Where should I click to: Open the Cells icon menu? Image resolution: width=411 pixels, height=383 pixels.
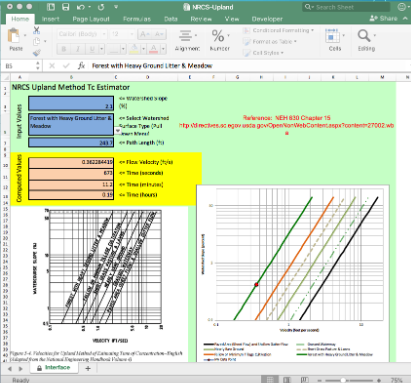click(332, 36)
